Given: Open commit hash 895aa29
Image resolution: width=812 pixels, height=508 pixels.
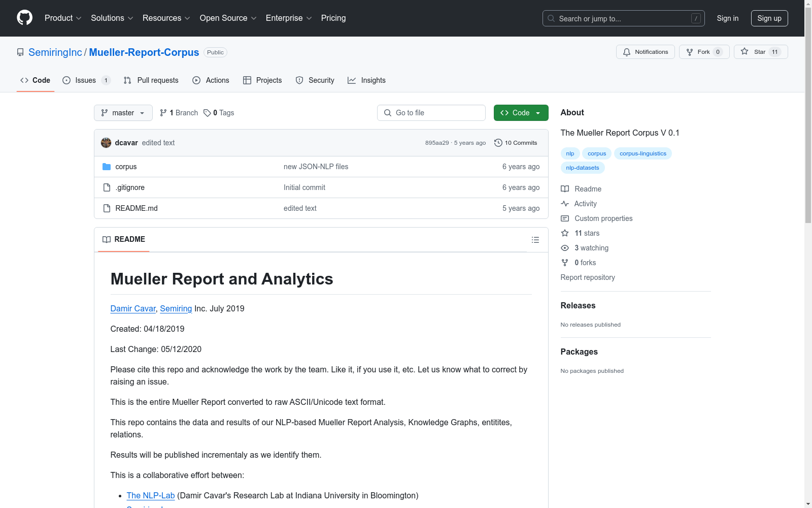Looking at the screenshot, I should click(437, 143).
